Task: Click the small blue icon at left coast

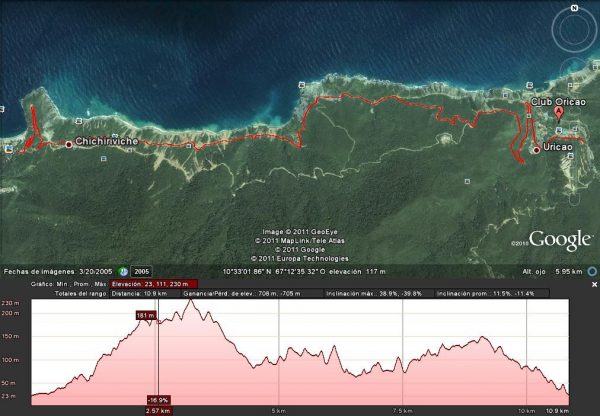Action: click(8, 149)
